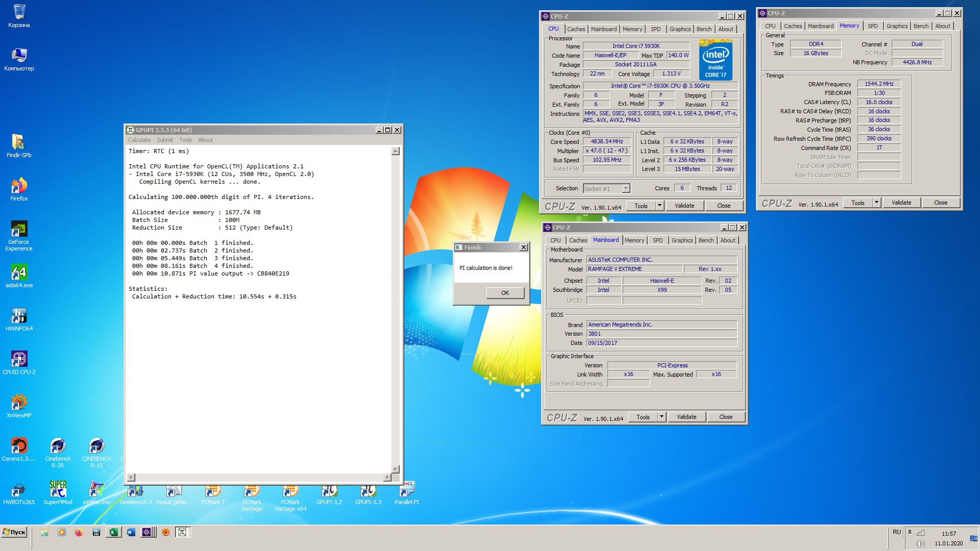980x551 pixels.
Task: Click Close in CPU-Z Mainboard window
Action: point(726,417)
